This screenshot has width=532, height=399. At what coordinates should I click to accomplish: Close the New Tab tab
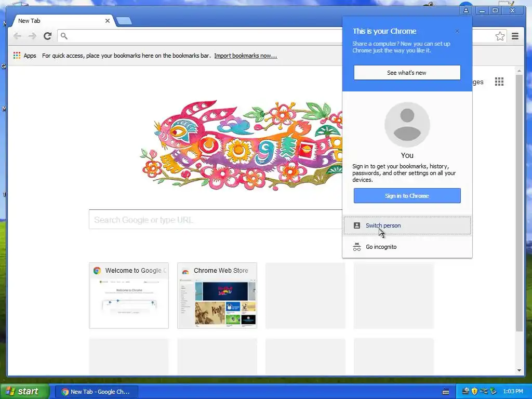coord(107,21)
